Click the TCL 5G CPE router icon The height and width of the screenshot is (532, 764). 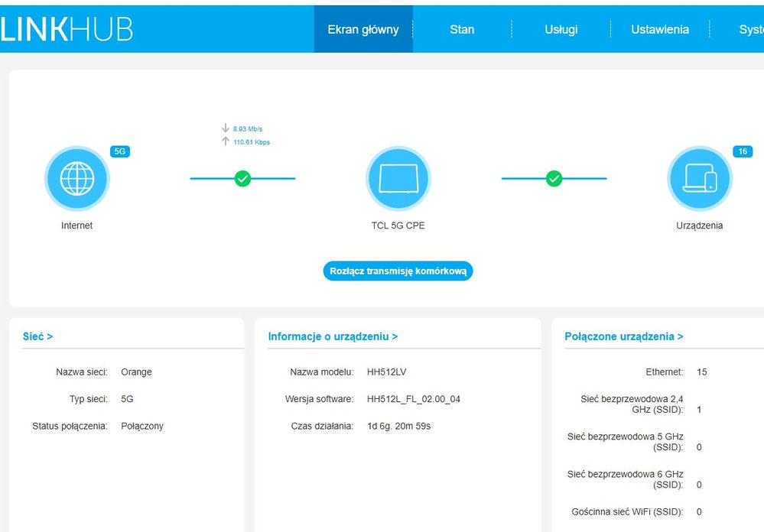click(398, 179)
